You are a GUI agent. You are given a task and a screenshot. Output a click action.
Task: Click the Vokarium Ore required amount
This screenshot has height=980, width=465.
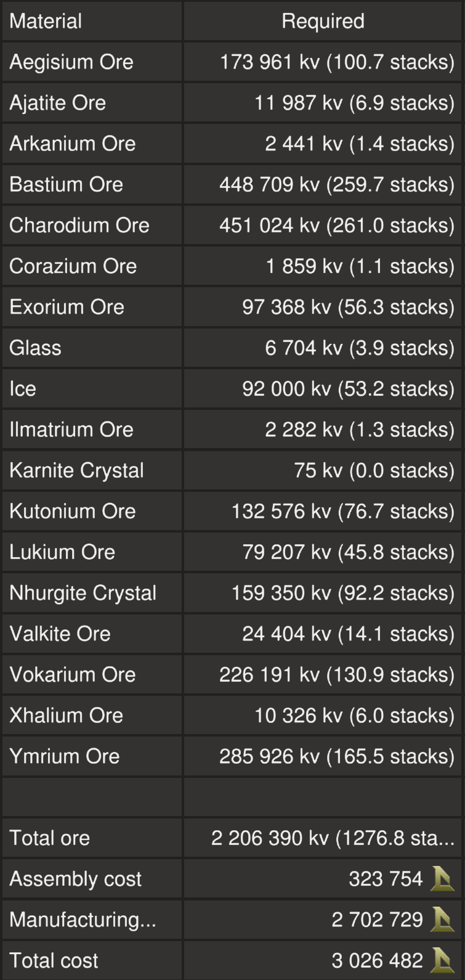(336, 674)
